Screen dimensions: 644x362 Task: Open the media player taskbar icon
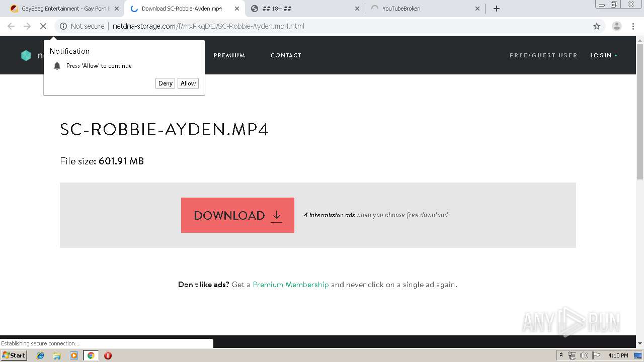point(74,355)
